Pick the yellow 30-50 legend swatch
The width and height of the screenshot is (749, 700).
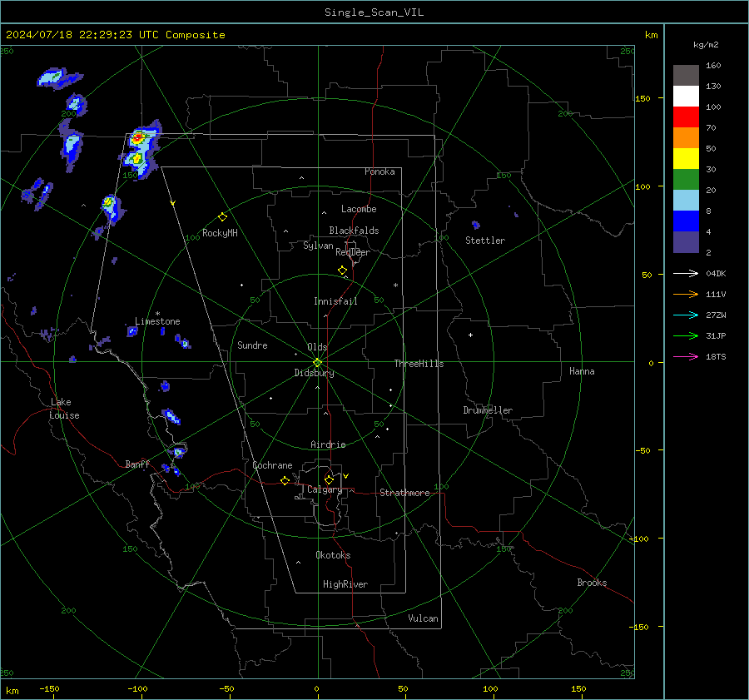[x=686, y=159]
